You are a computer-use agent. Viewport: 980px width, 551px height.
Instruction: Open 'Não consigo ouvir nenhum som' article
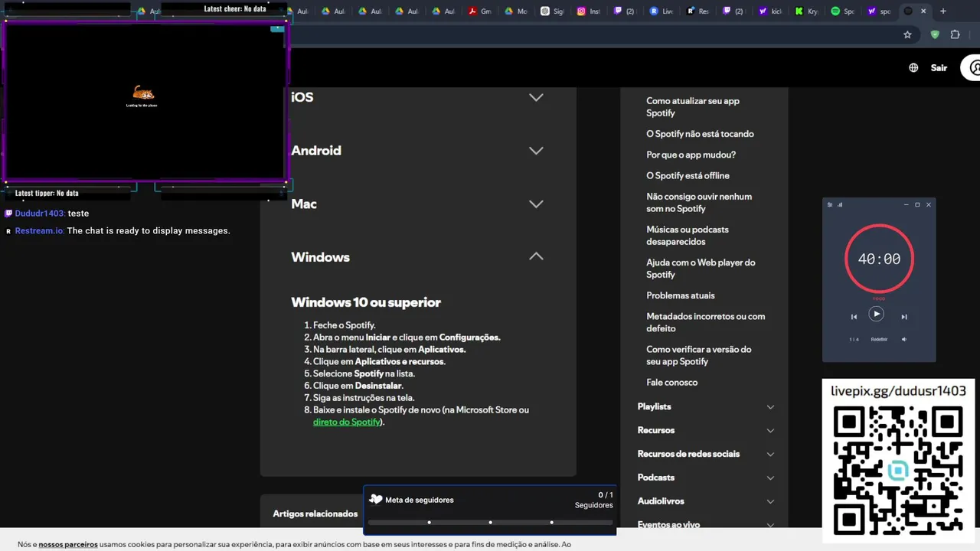[699, 202]
